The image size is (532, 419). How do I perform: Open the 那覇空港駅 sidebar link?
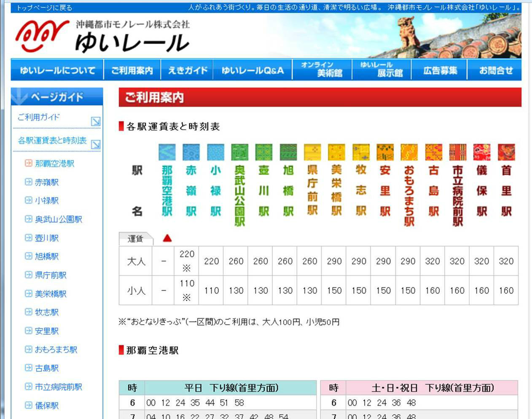click(54, 163)
